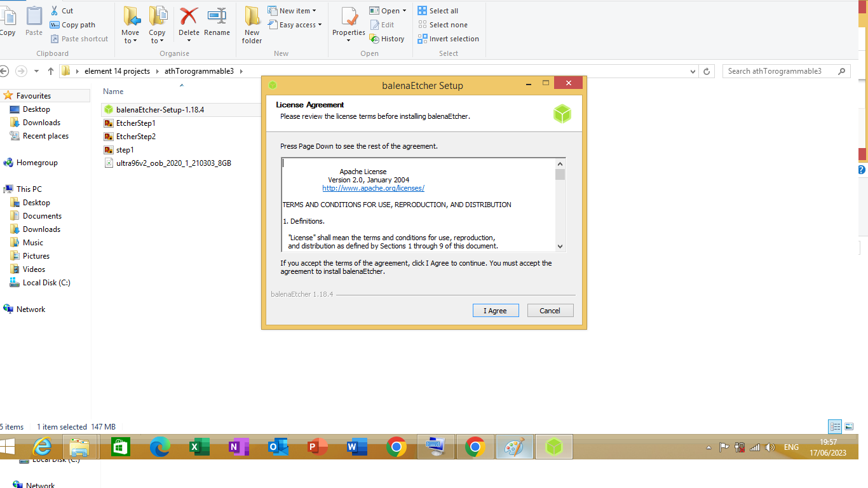Expand the address bar history dropdown
Viewport: 868px width, 488px height.
click(x=693, y=71)
